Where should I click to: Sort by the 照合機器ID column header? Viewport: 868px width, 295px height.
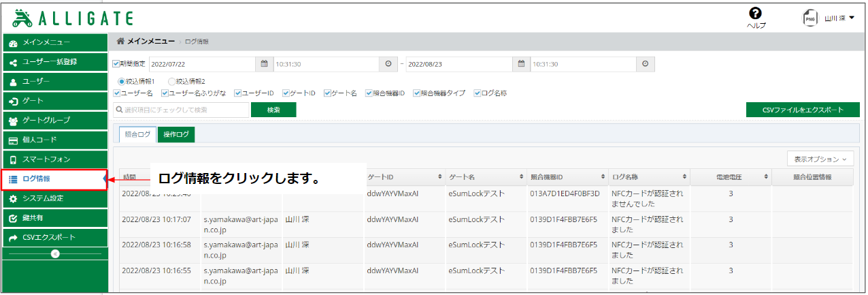click(567, 177)
